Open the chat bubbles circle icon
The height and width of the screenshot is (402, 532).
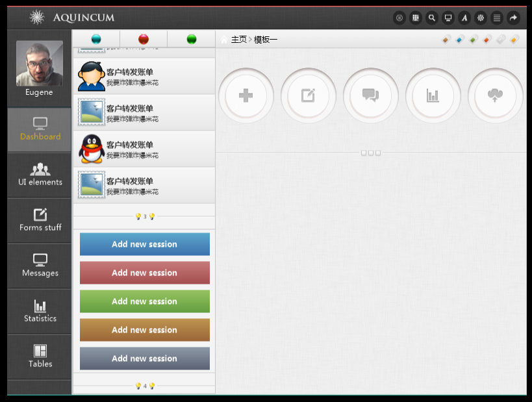tap(370, 95)
